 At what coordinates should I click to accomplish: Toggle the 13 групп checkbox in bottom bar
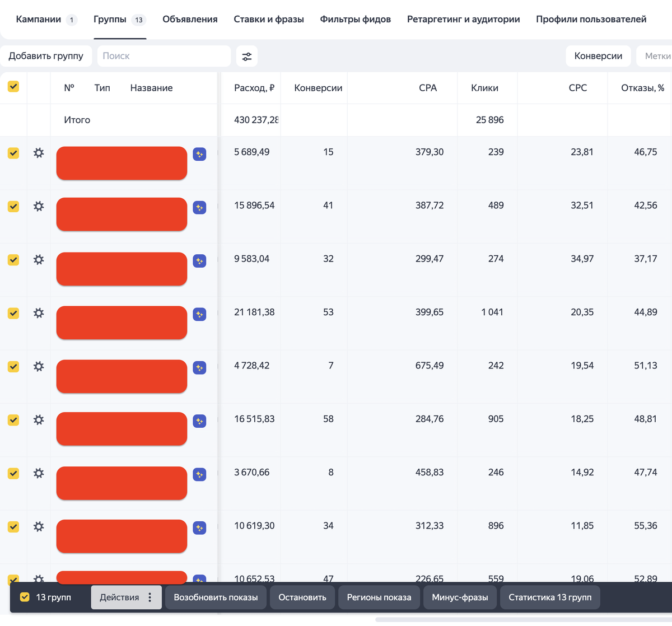click(25, 597)
